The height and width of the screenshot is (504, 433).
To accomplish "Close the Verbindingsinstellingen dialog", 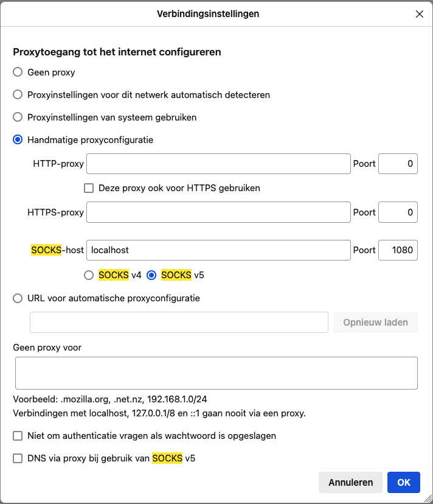I will click(419, 14).
